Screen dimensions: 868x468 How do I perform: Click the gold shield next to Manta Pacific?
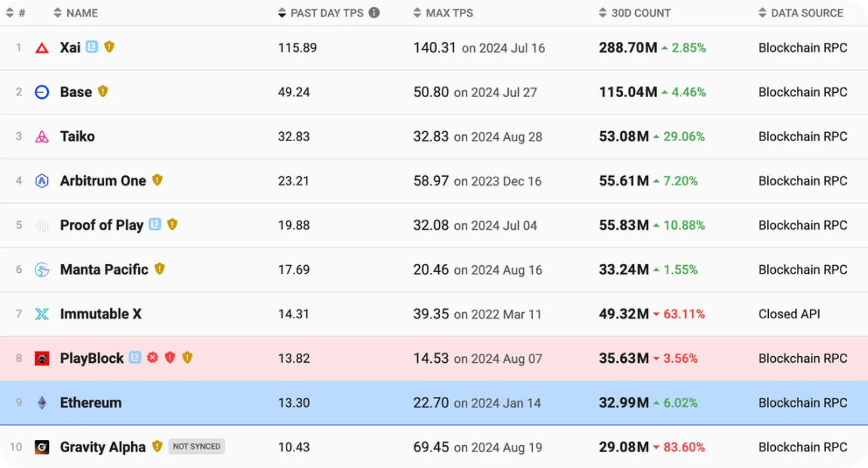click(x=159, y=268)
